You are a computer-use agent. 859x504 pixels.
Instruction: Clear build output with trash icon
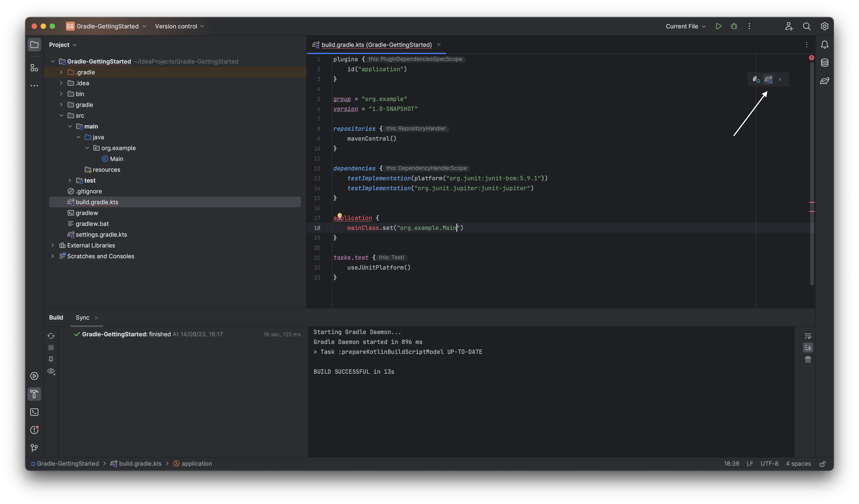pyautogui.click(x=808, y=360)
